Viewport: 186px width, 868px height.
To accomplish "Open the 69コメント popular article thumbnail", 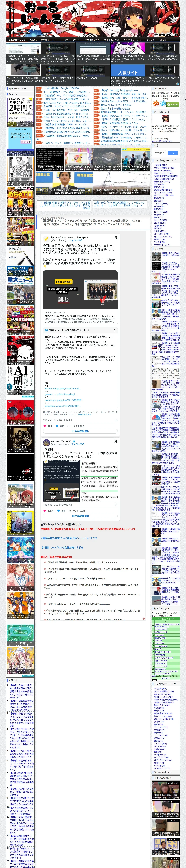I will (x=165, y=809).
